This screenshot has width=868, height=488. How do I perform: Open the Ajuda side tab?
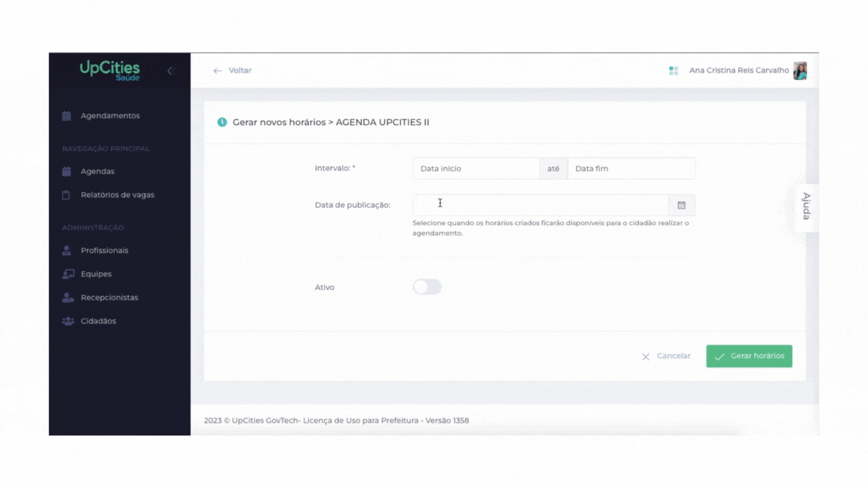click(x=806, y=206)
